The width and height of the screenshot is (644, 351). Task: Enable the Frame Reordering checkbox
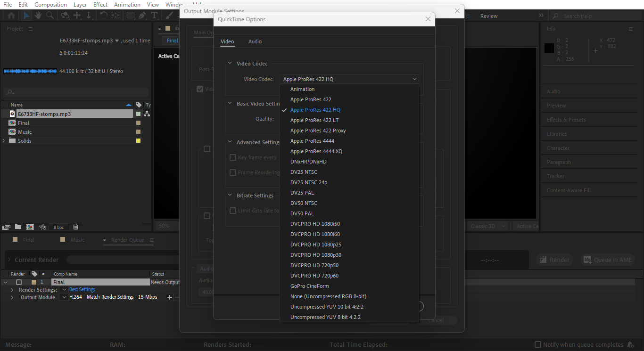(232, 172)
